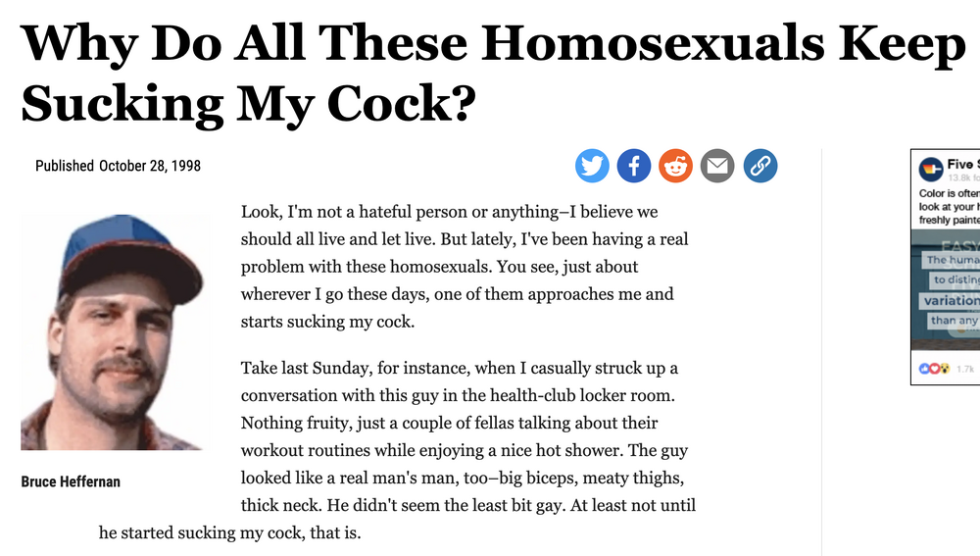
Task: Share the article on Twitter
Action: coord(592,166)
